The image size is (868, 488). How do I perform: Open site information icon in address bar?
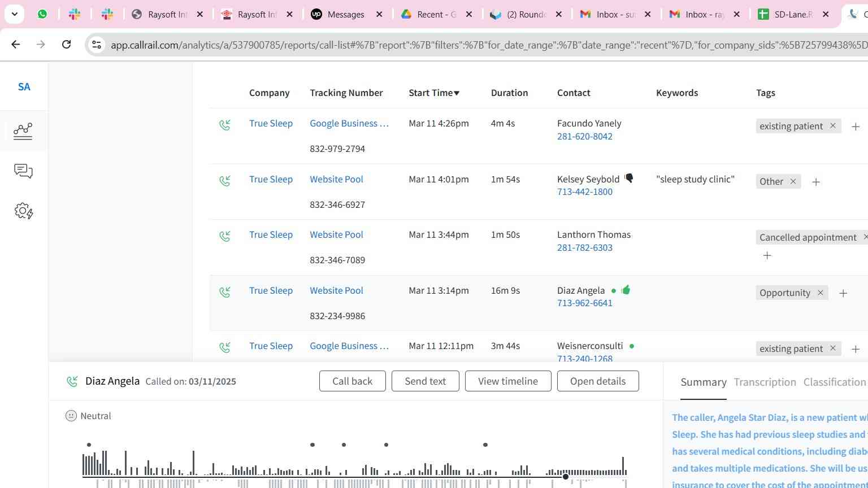click(97, 45)
